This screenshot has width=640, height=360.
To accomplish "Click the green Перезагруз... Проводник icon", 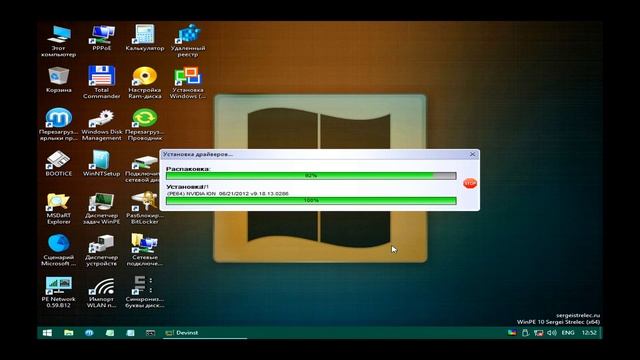I will 144,124.
